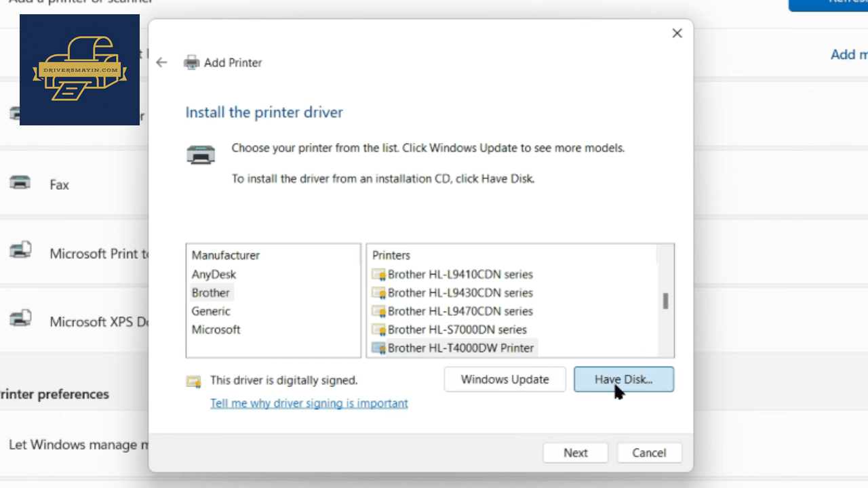Select Generic in the Manufacturer list
The width and height of the screenshot is (868, 488).
tap(211, 311)
